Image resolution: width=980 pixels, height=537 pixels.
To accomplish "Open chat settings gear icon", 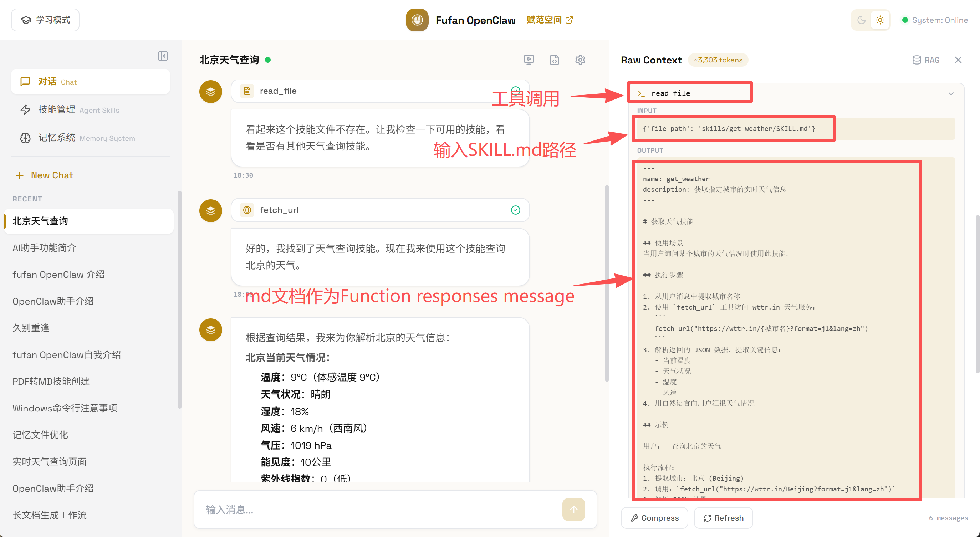I will [x=580, y=60].
